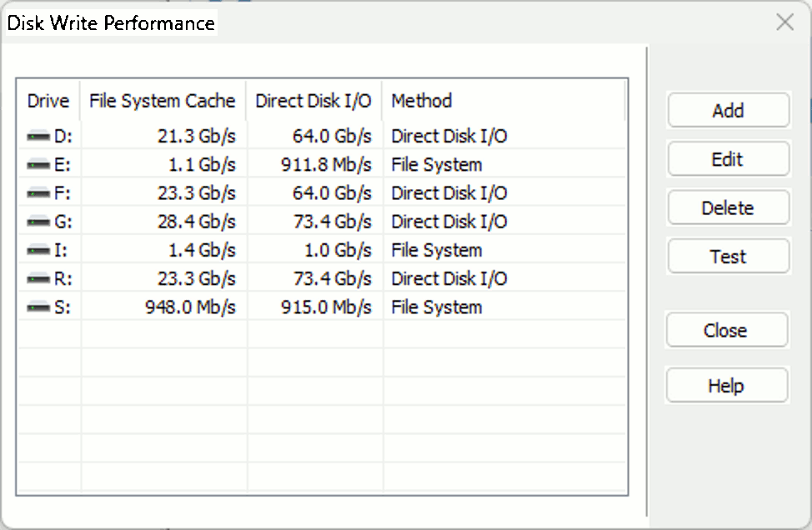The width and height of the screenshot is (812, 530).
Task: Click the 23.3 Gb/s value in row F:
Action: click(x=196, y=193)
